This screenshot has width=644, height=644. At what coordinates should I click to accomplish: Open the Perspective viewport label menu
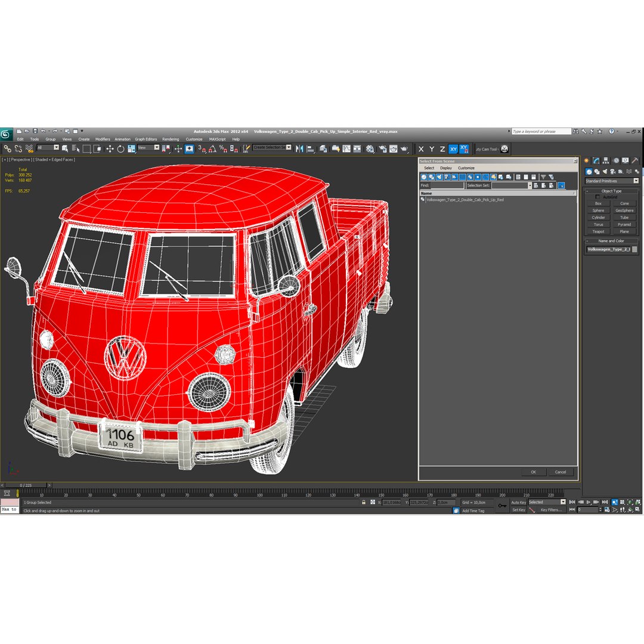(x=20, y=160)
